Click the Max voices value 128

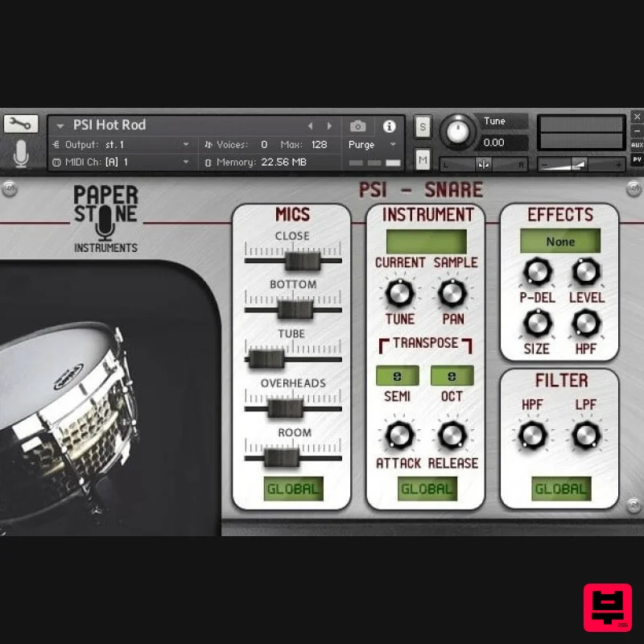pyautogui.click(x=319, y=145)
